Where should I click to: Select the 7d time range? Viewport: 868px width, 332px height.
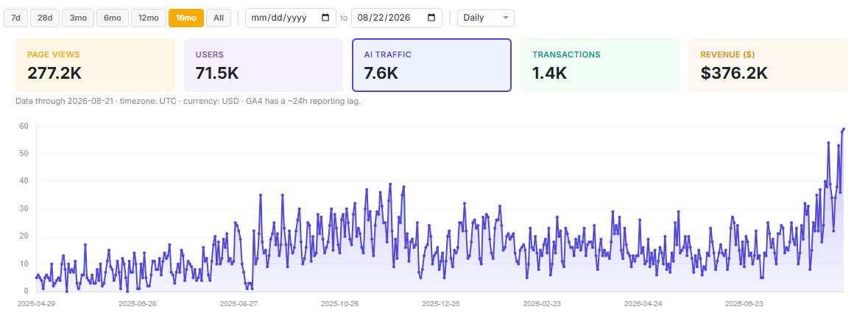(15, 18)
